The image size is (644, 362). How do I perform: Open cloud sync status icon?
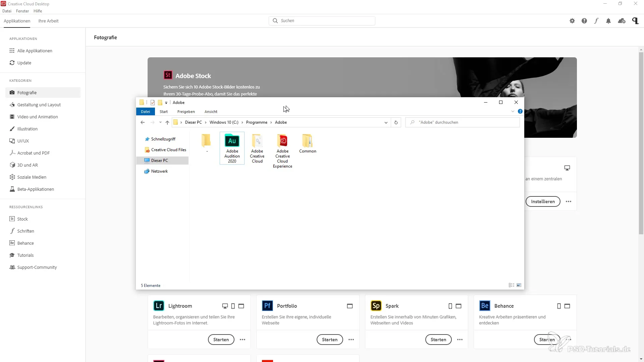(x=622, y=21)
